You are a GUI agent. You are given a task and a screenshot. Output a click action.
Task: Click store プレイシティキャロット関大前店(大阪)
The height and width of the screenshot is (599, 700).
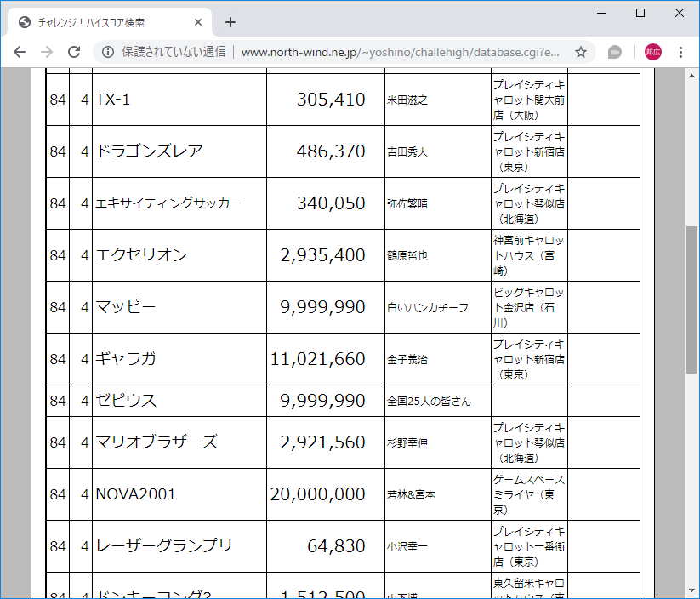point(529,100)
